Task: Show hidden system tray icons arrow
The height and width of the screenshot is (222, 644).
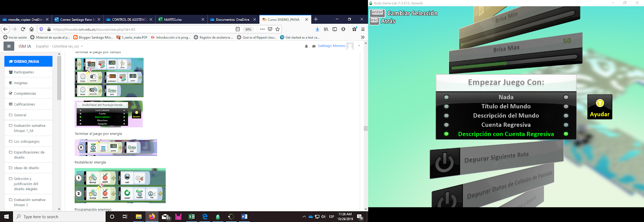Action: pyautogui.click(x=304, y=217)
